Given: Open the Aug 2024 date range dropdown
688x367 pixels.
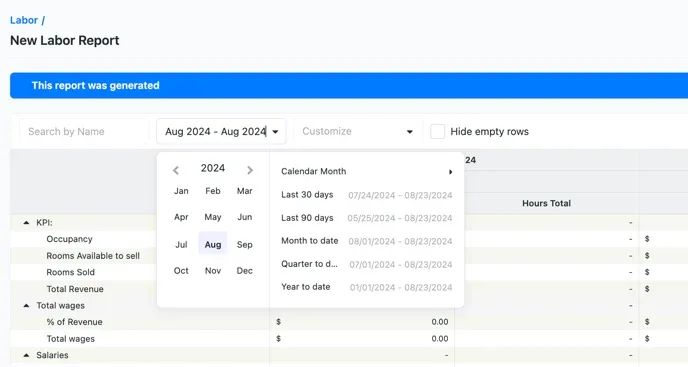Looking at the screenshot, I should [x=221, y=131].
